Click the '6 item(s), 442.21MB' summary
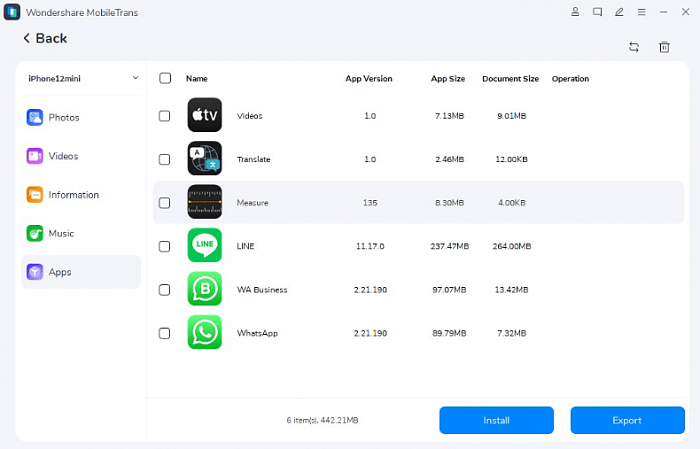The height and width of the screenshot is (449, 700). coord(322,420)
